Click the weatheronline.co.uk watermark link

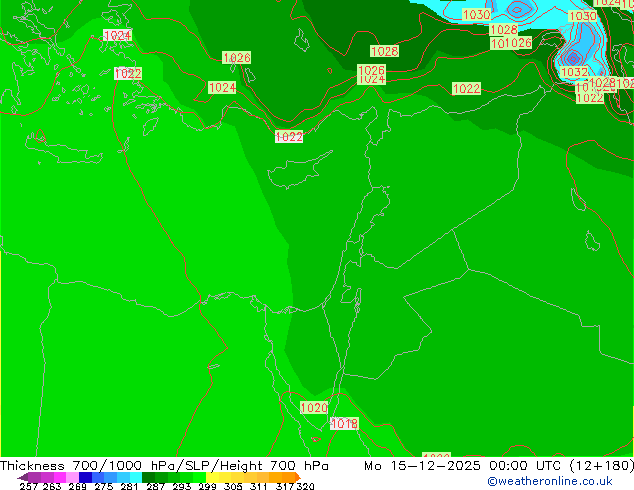549,481
